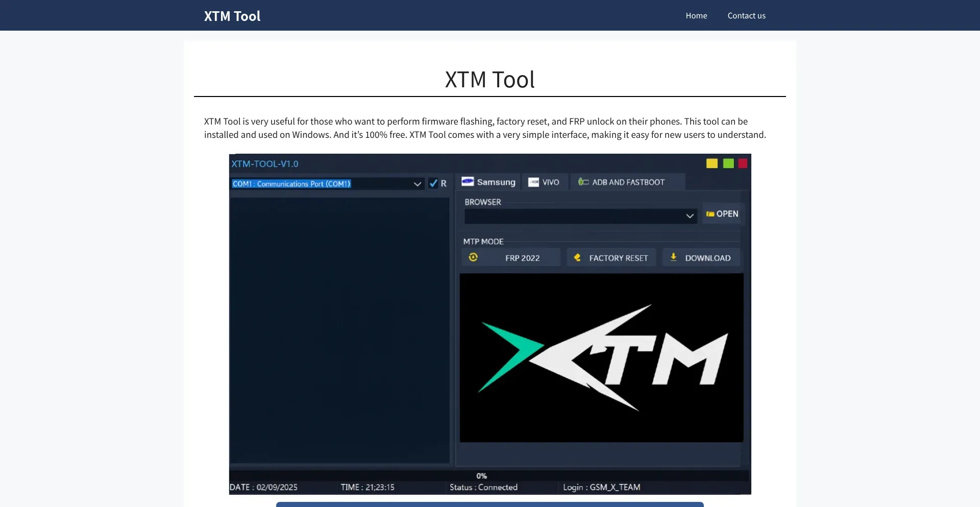Screen dimensions: 980x507
Task: Click the BROWSER path field
Action: point(580,216)
